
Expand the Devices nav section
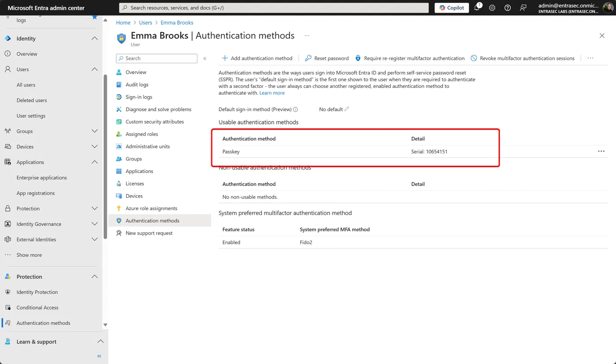95,147
